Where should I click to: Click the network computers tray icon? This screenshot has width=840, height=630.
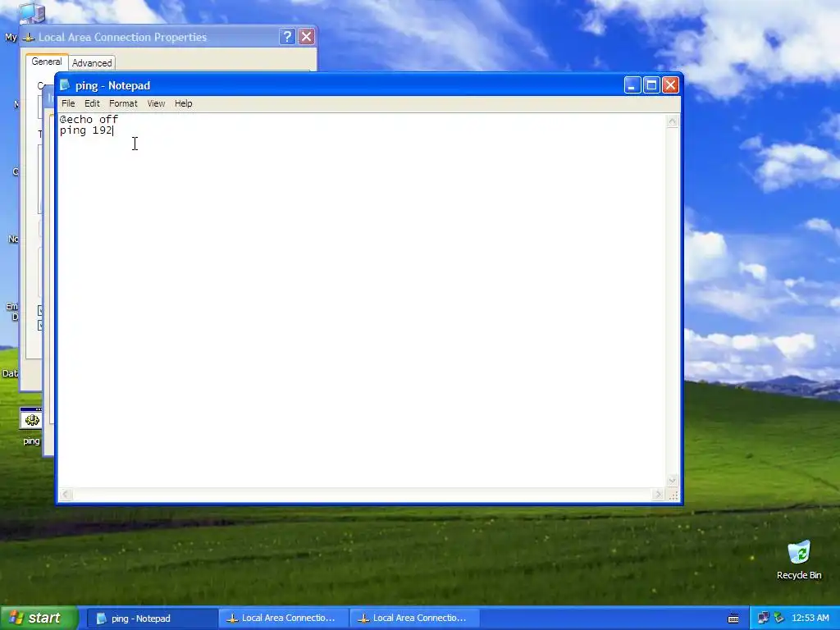point(764,619)
